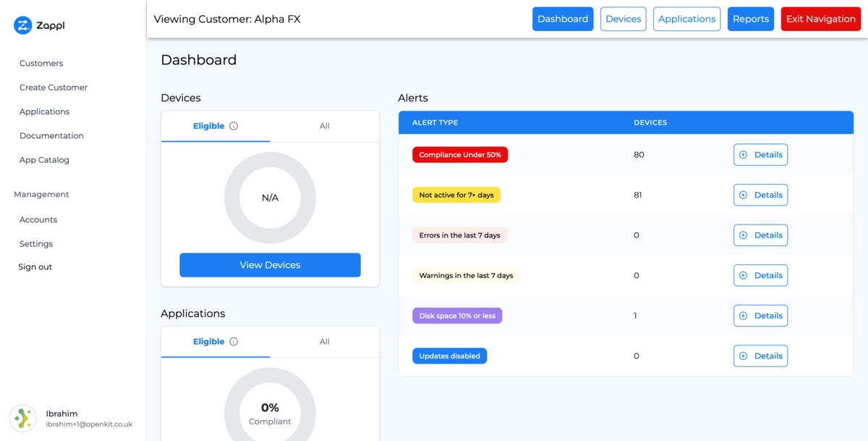Click the plus icon on Updates disabled Details
This screenshot has width=868, height=441.
(744, 356)
